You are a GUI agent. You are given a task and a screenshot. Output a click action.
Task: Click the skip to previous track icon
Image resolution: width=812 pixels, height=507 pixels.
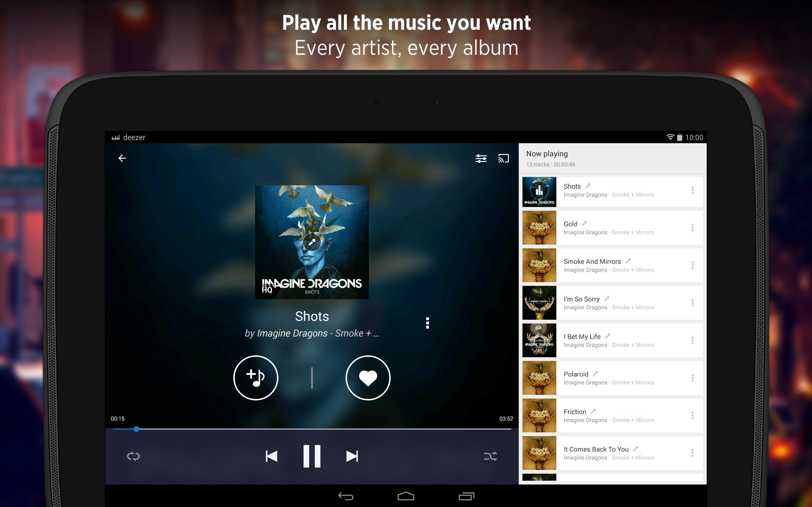coord(271,457)
